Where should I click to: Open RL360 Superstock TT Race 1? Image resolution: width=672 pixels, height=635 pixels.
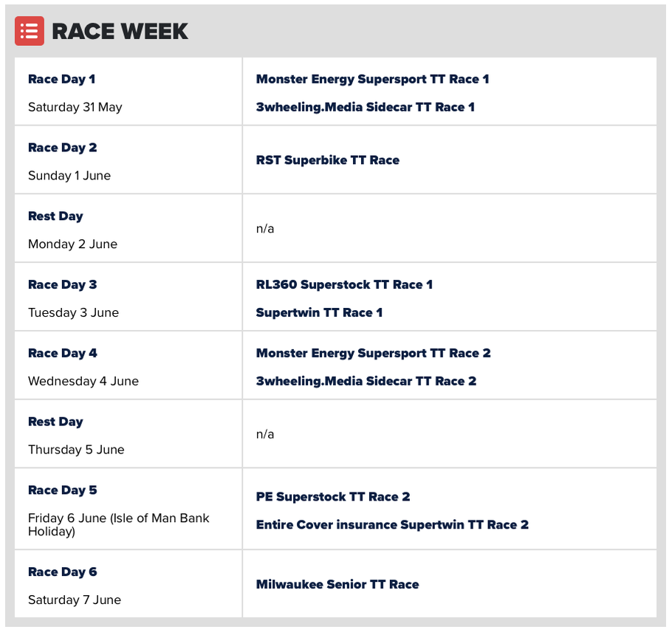(x=344, y=284)
